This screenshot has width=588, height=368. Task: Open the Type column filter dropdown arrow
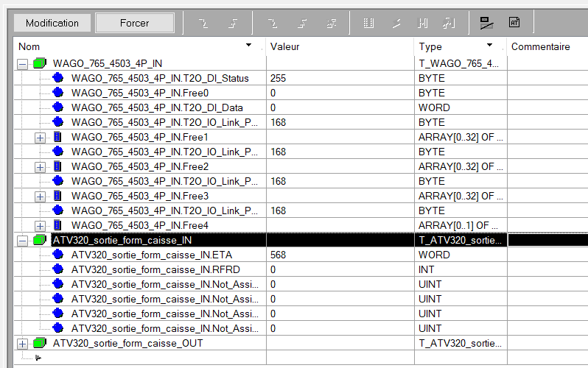[x=489, y=46]
